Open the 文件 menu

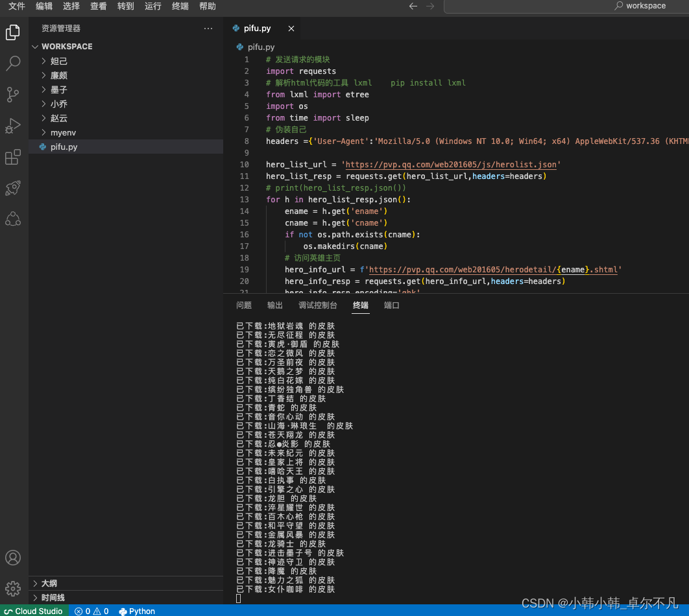point(17,6)
